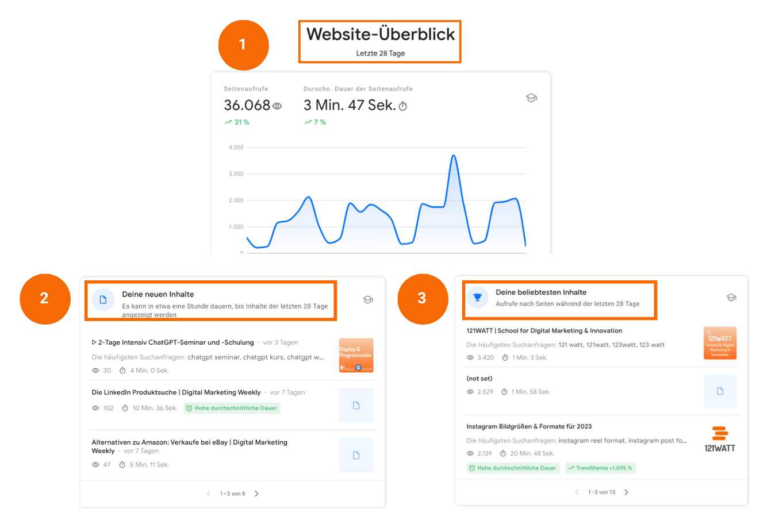Click the trophy icon beside Deine beliebtesten Inhalte
Image resolution: width=760 pixels, height=532 pixels.
click(477, 298)
